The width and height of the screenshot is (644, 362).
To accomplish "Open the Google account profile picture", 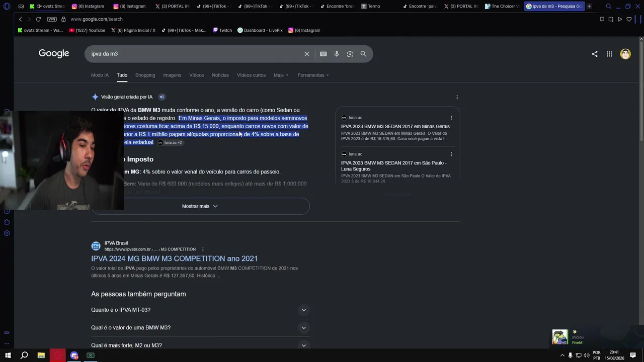I will (625, 54).
